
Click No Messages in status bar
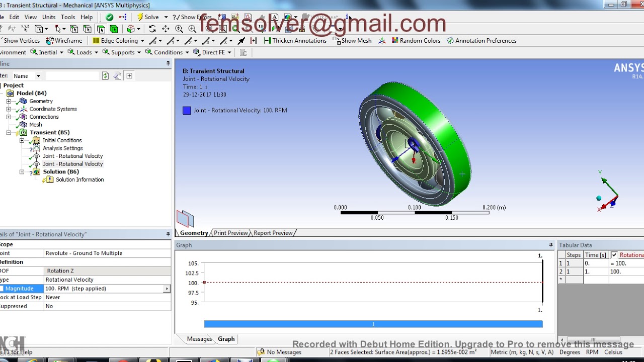click(x=280, y=352)
